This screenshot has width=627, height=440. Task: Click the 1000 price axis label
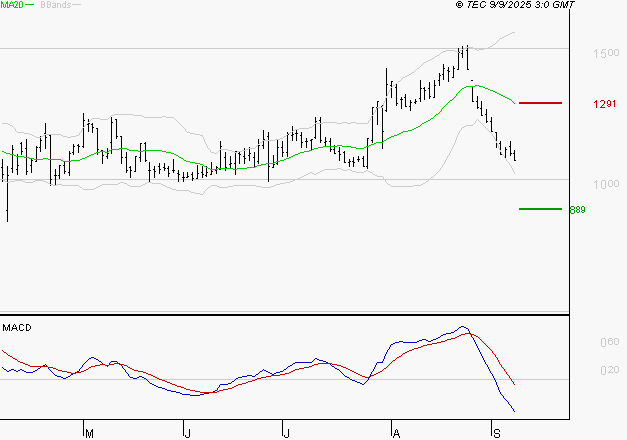click(x=606, y=184)
